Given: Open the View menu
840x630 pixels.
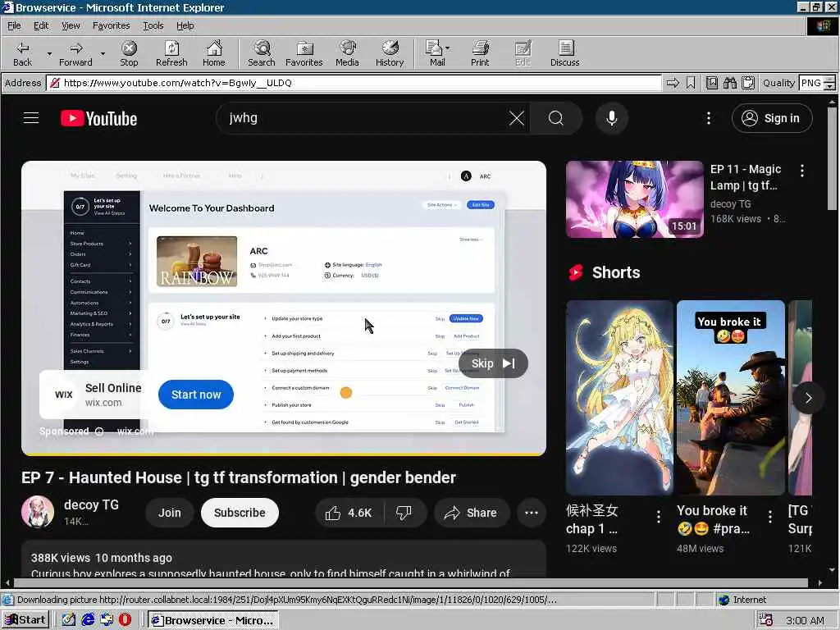Looking at the screenshot, I should point(71,25).
